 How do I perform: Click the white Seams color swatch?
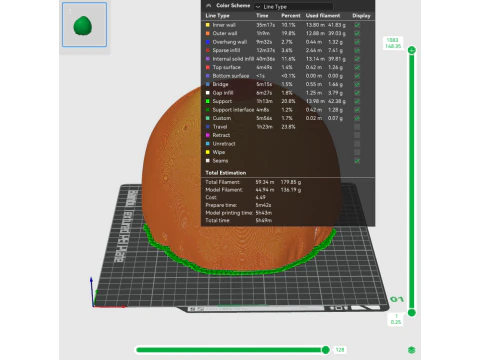[208, 161]
